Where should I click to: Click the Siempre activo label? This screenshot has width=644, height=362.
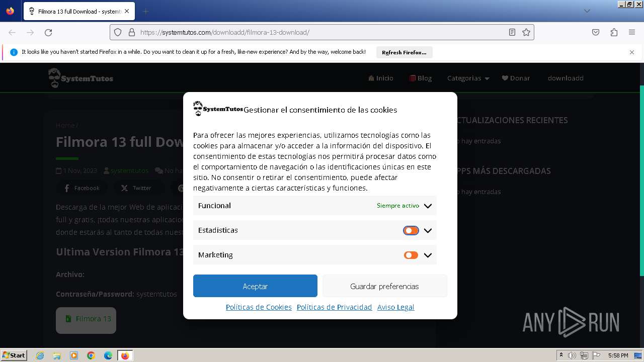[397, 206]
